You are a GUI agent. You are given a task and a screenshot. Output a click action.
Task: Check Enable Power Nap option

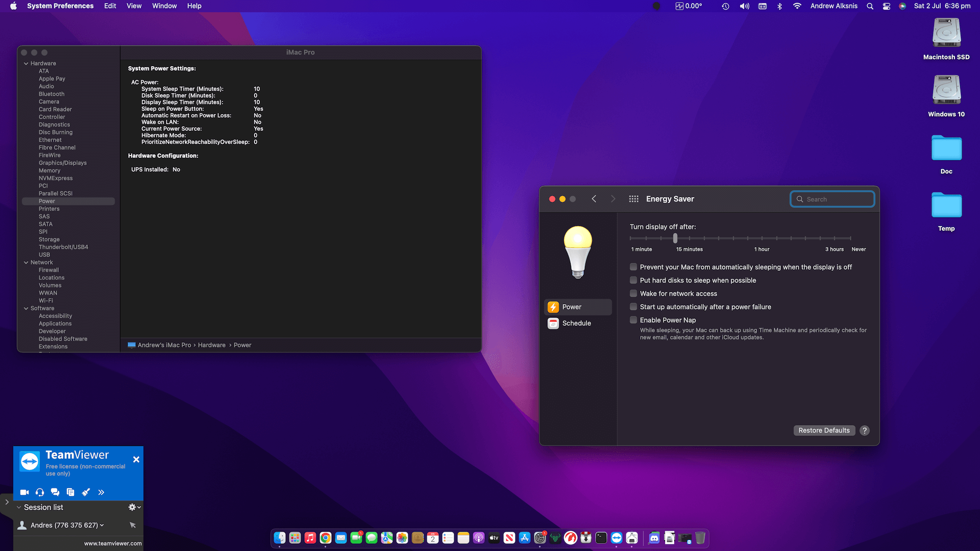point(633,320)
